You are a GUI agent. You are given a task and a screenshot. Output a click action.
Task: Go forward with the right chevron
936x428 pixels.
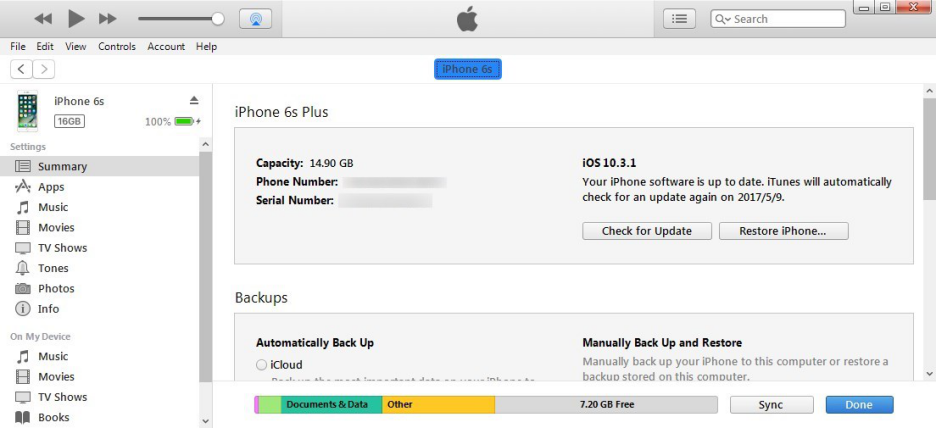pos(44,69)
